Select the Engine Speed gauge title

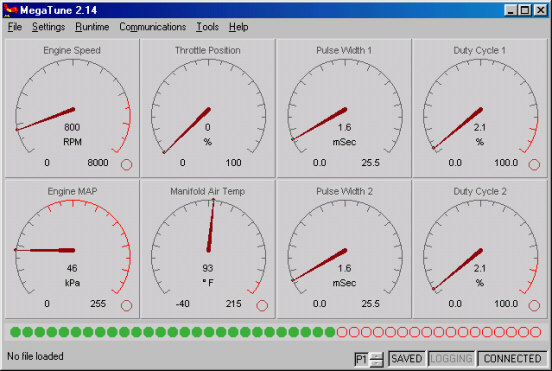pos(72,50)
